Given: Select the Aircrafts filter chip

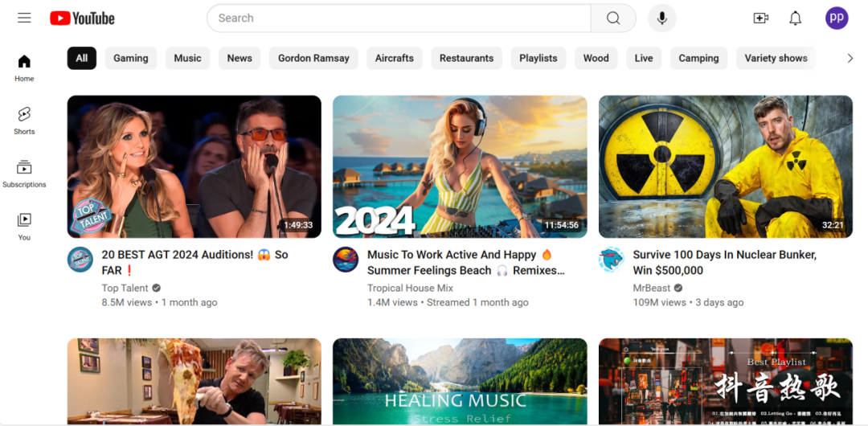Looking at the screenshot, I should pyautogui.click(x=394, y=58).
